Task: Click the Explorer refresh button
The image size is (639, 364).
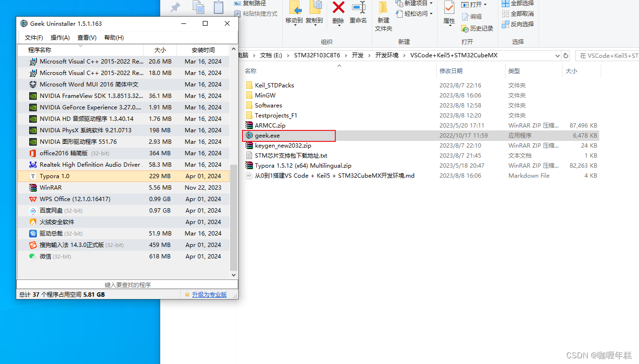Action: tap(566, 55)
